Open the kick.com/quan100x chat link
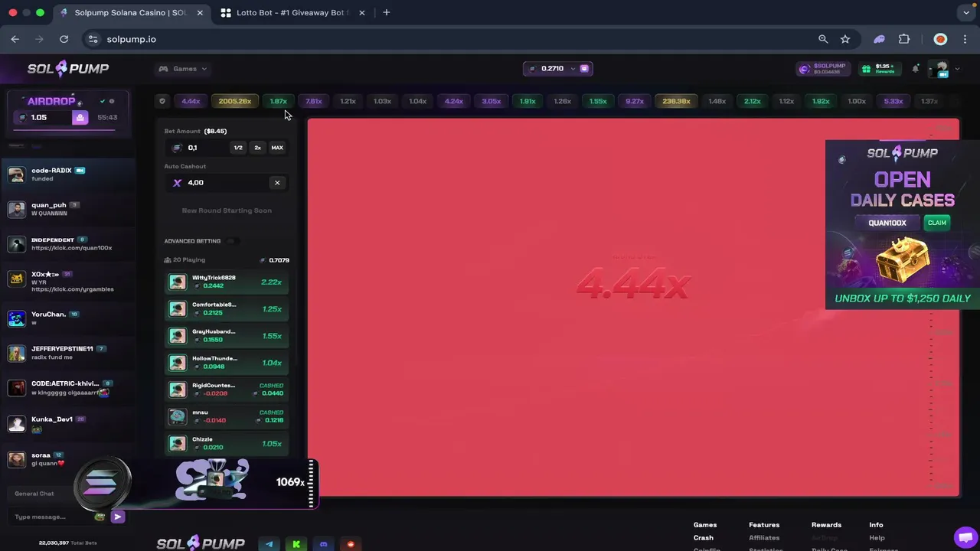 71,248
